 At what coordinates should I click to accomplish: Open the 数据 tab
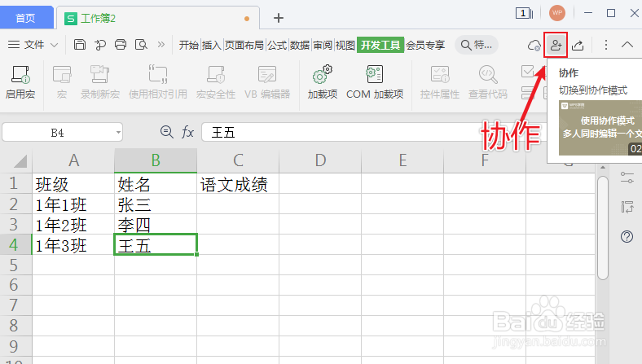(x=300, y=45)
